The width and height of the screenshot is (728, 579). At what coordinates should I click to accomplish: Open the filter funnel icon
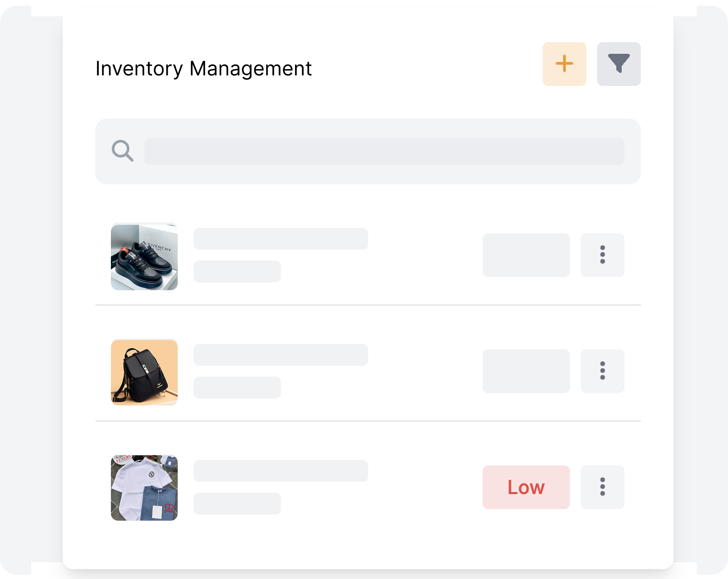[x=619, y=64]
